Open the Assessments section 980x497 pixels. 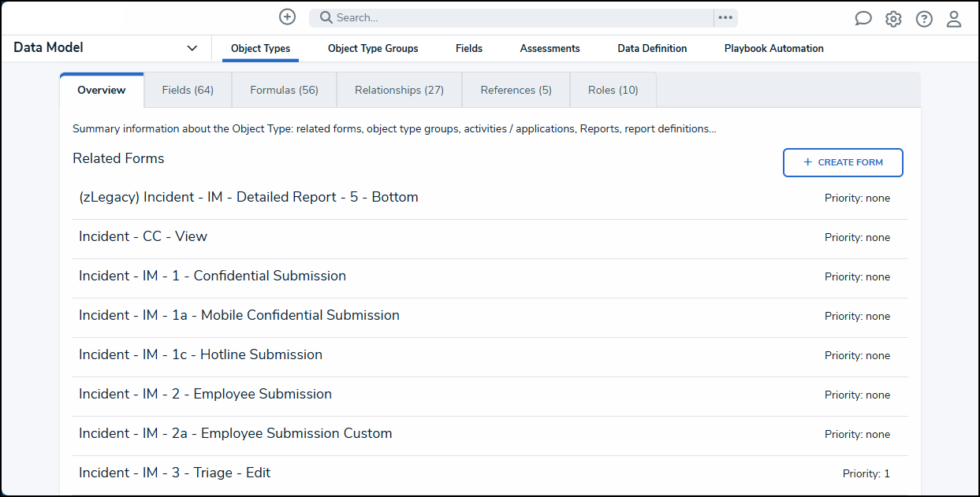point(550,48)
